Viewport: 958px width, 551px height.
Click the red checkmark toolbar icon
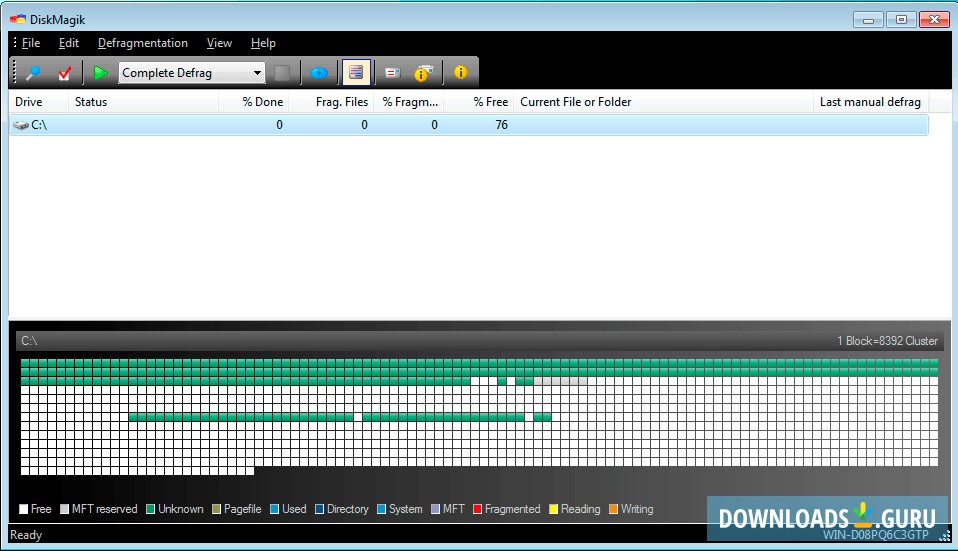(x=65, y=73)
